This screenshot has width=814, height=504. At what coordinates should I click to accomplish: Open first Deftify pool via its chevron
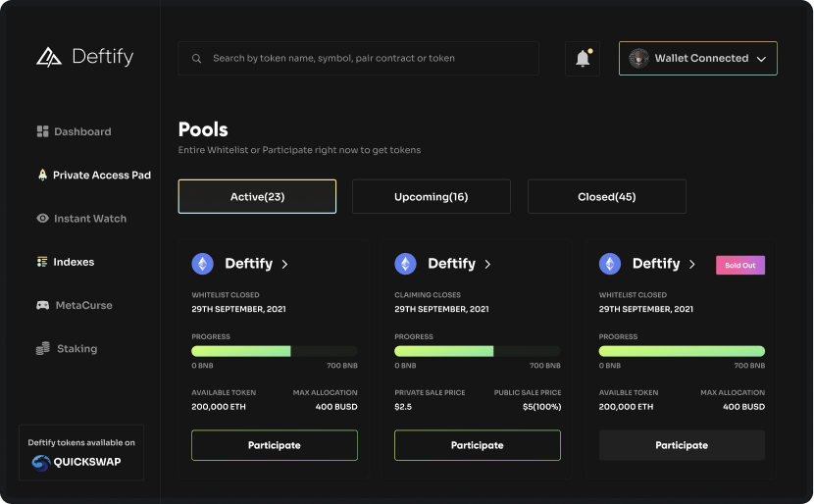pos(284,264)
